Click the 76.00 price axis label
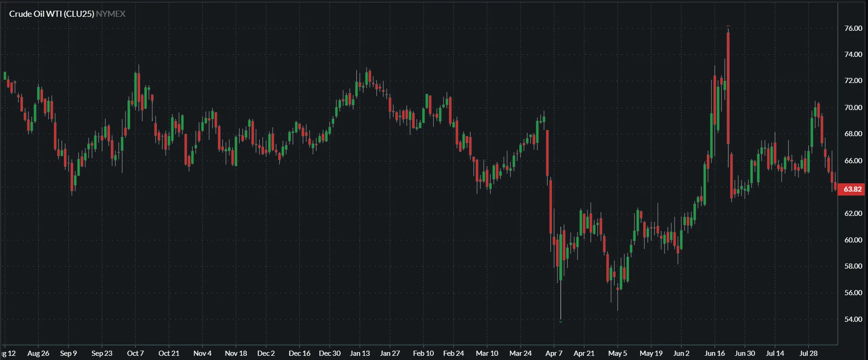 [x=853, y=28]
